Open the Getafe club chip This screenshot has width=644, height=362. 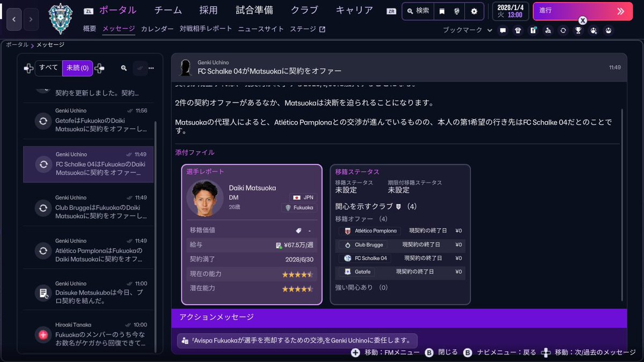point(357,272)
